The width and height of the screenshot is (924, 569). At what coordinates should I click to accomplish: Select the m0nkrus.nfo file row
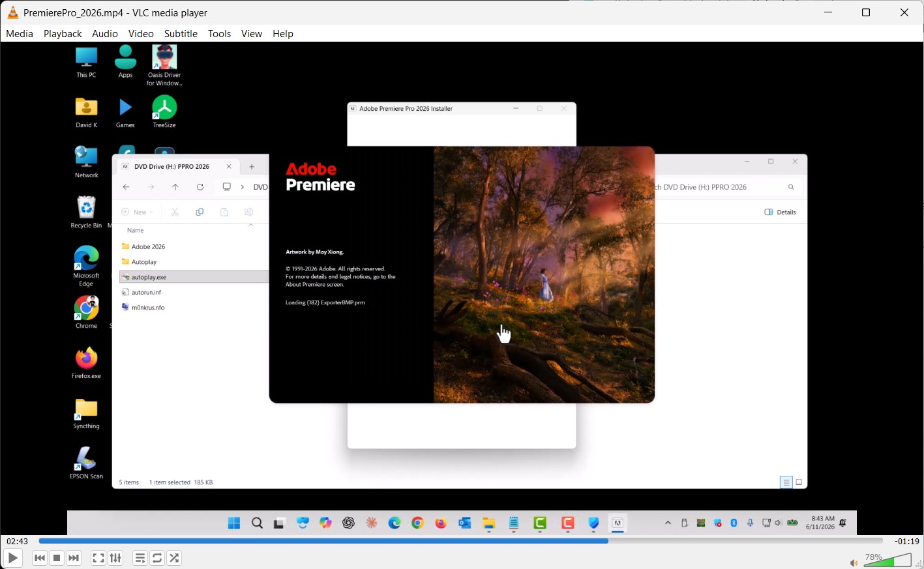[194, 308]
